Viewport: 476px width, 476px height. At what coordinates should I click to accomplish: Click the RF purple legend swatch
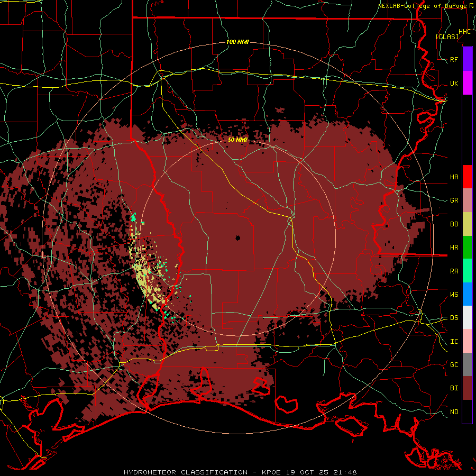pyautogui.click(x=467, y=59)
